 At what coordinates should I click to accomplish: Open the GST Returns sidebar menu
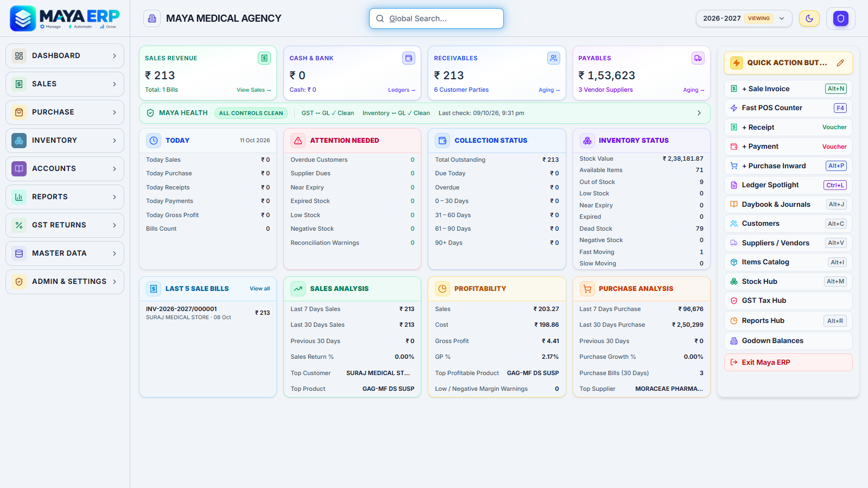click(65, 225)
